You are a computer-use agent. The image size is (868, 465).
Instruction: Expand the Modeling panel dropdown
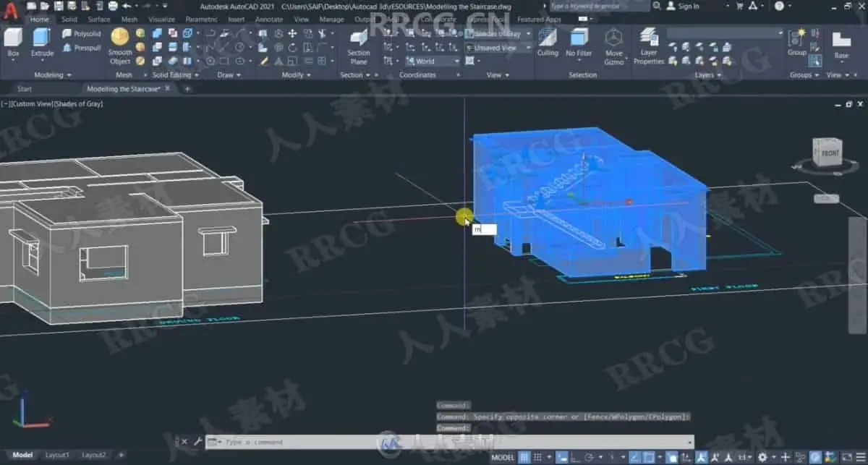(53, 74)
